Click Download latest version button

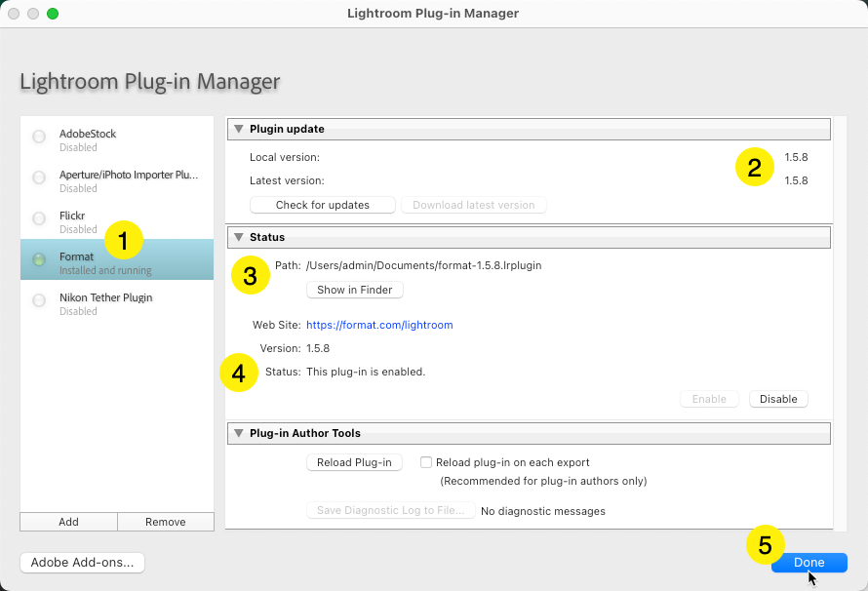(x=474, y=205)
